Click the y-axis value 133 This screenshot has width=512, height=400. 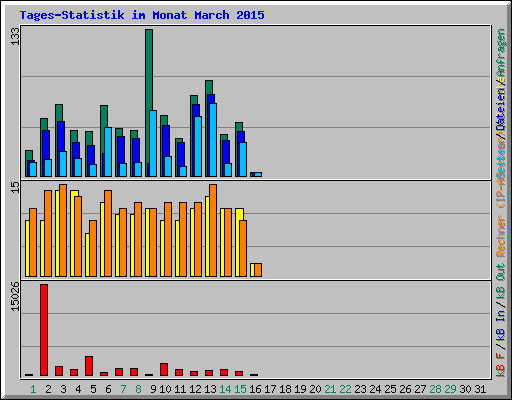(15, 36)
